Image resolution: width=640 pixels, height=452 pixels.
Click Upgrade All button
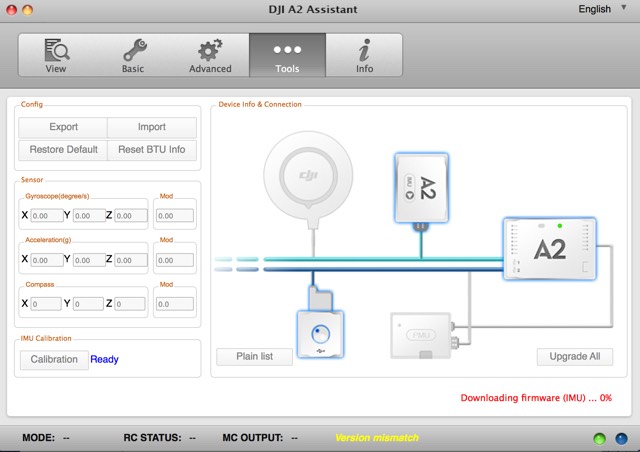pyautogui.click(x=575, y=356)
